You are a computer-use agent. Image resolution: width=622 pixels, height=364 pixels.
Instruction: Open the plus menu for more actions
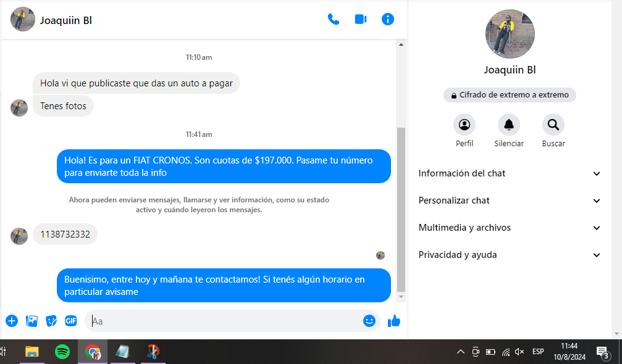click(12, 321)
